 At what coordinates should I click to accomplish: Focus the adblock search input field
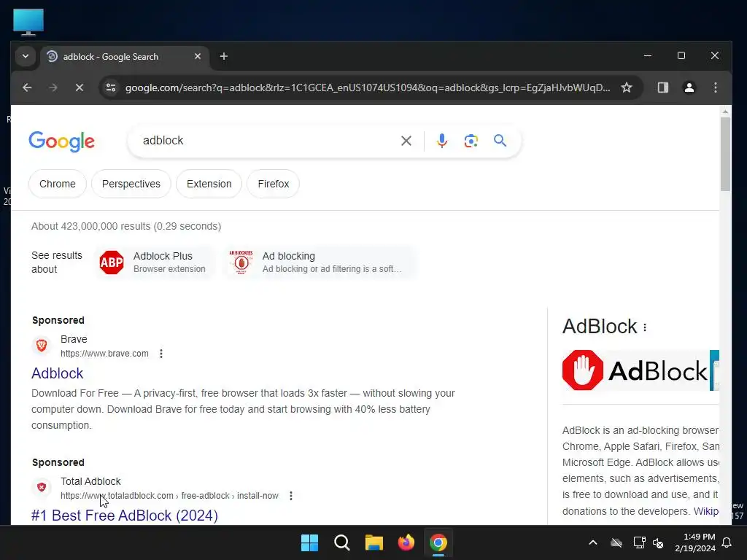click(x=267, y=141)
